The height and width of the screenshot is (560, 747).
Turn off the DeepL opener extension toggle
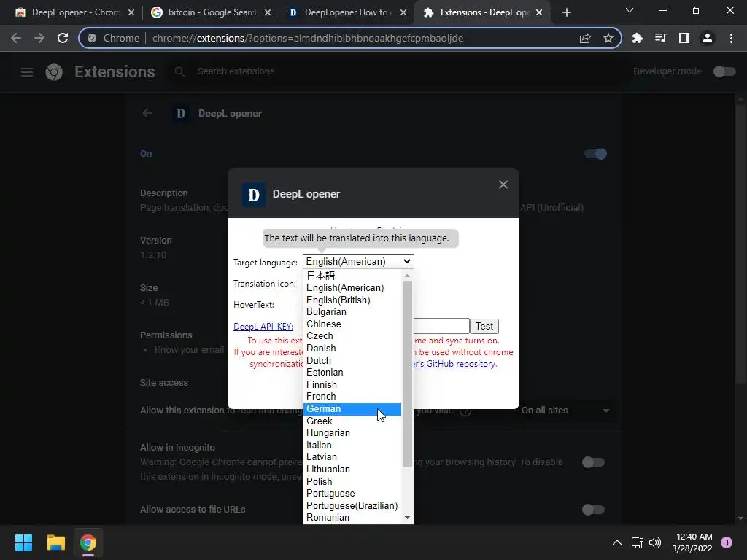click(595, 154)
